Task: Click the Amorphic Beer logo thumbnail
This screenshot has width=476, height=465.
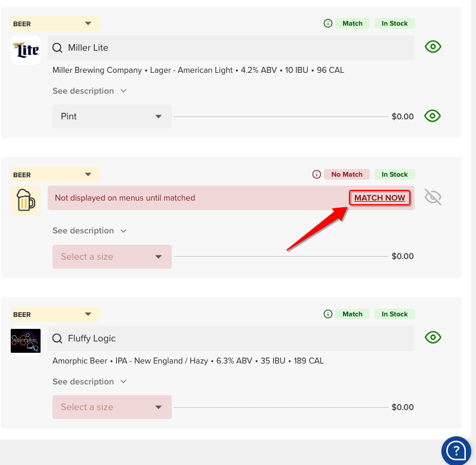Action: pyautogui.click(x=26, y=340)
